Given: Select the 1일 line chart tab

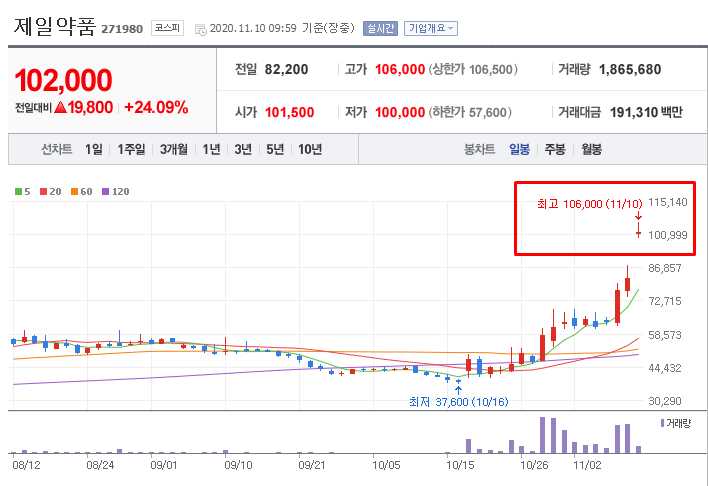Looking at the screenshot, I should pos(94,149).
